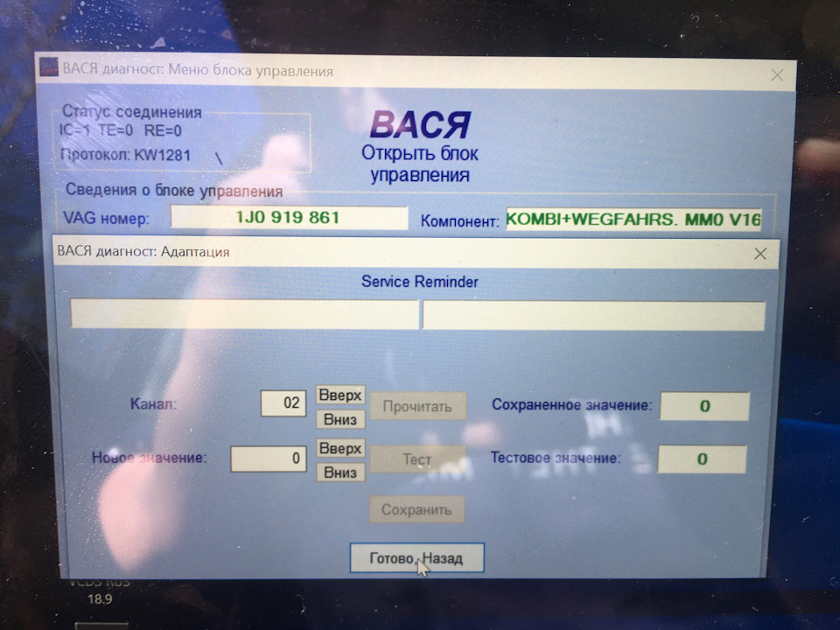Click the ВАСЯ logo heading

pyautogui.click(x=420, y=124)
